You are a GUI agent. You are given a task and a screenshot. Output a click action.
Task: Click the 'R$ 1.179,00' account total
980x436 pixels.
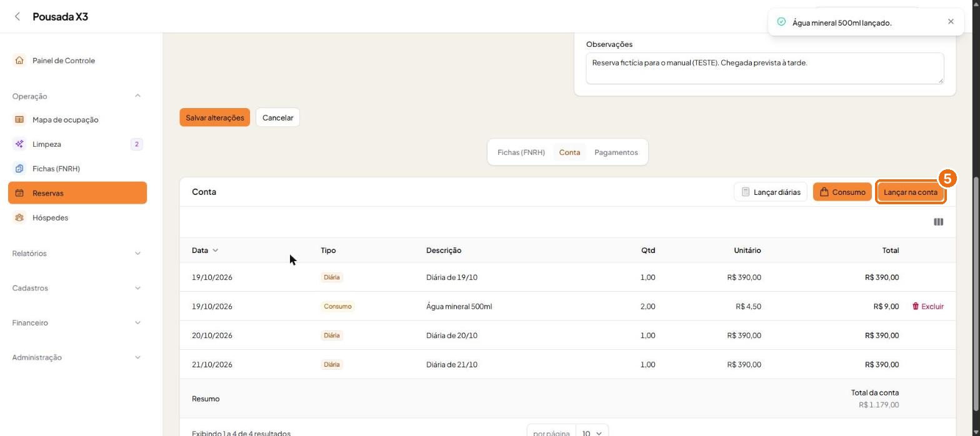(879, 405)
